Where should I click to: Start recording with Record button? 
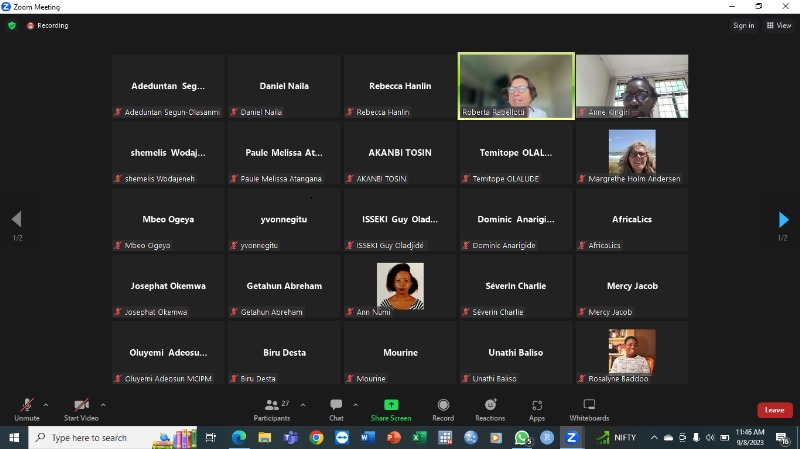pyautogui.click(x=443, y=410)
